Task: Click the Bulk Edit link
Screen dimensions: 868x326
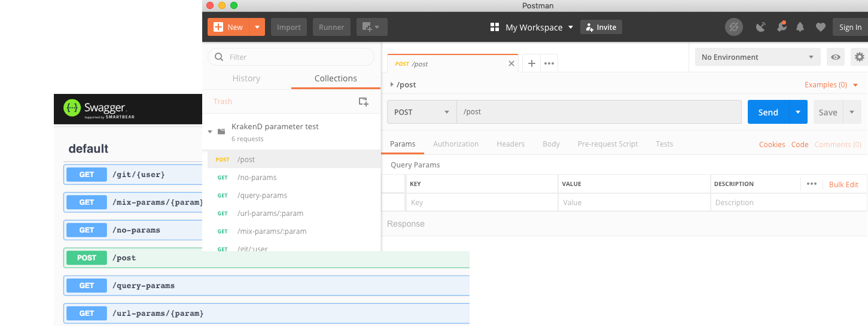Action: coord(843,185)
